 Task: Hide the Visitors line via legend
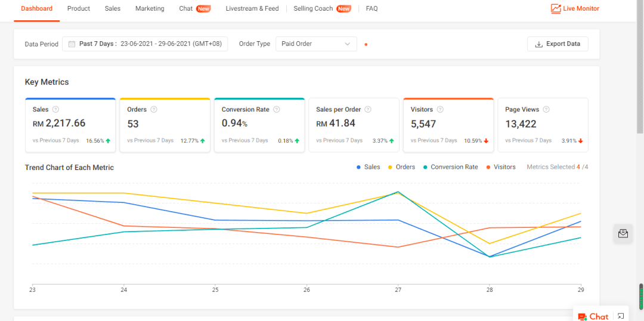coord(501,167)
